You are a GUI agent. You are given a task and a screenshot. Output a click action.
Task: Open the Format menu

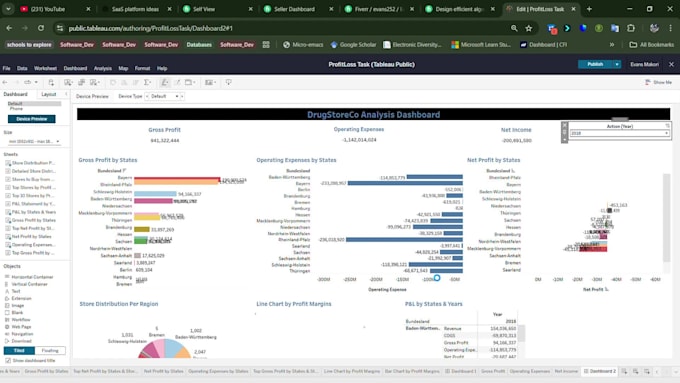[x=142, y=69]
